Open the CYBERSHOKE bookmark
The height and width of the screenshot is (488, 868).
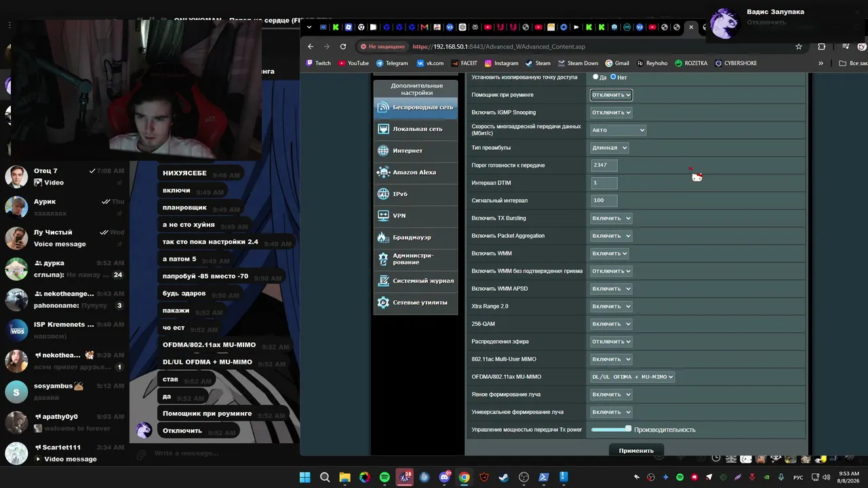pyautogui.click(x=736, y=63)
